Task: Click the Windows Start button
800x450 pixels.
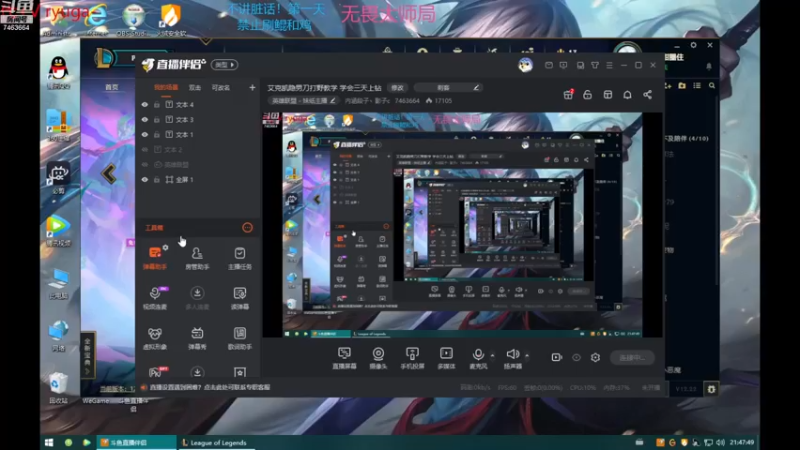Action: pos(49,443)
